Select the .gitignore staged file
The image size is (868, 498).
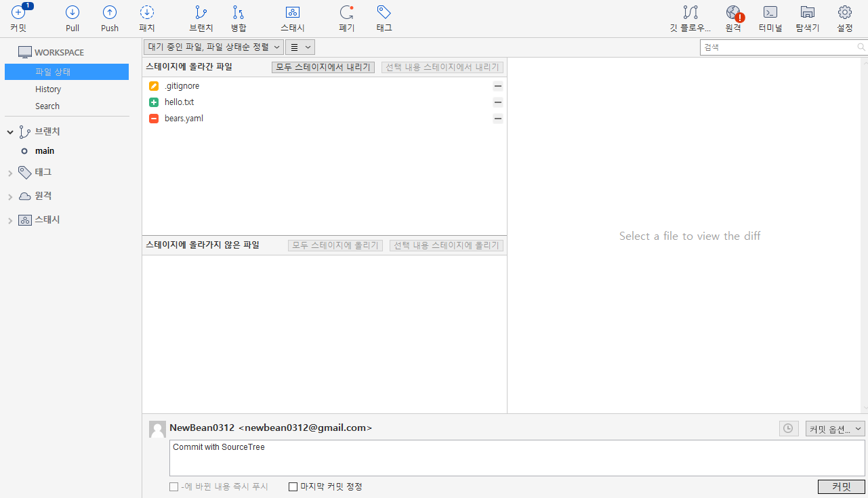[x=325, y=86]
